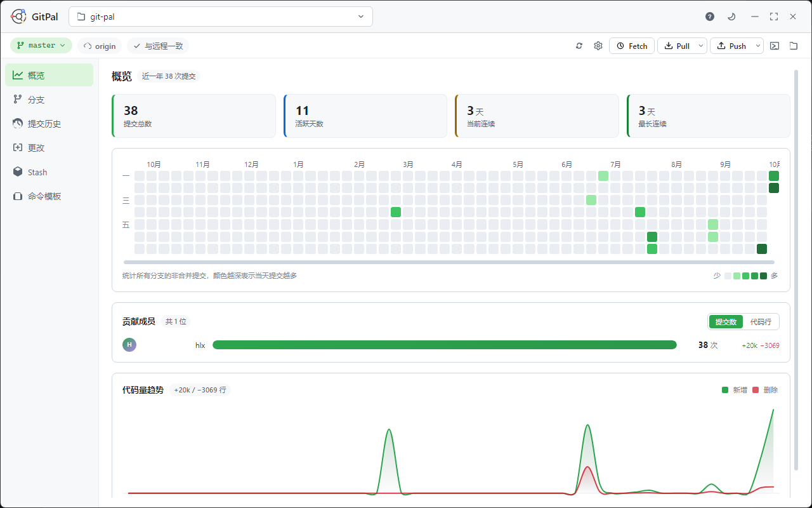Toggle dark mode with the moon icon
This screenshot has width=812, height=508.
[731, 17]
